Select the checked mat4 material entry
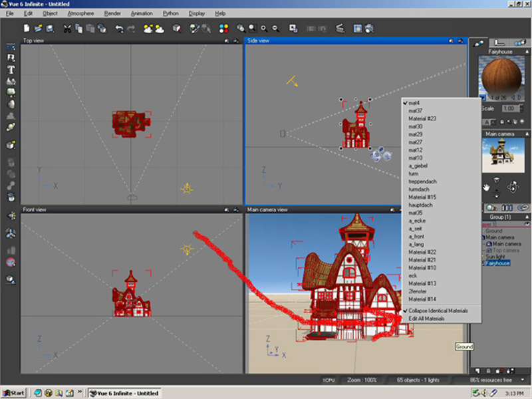 414,103
